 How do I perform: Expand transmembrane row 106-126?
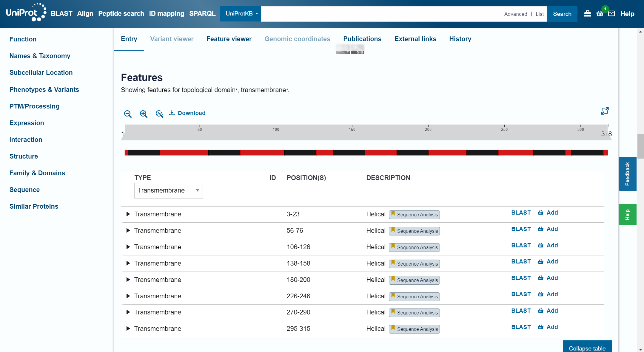tap(128, 247)
